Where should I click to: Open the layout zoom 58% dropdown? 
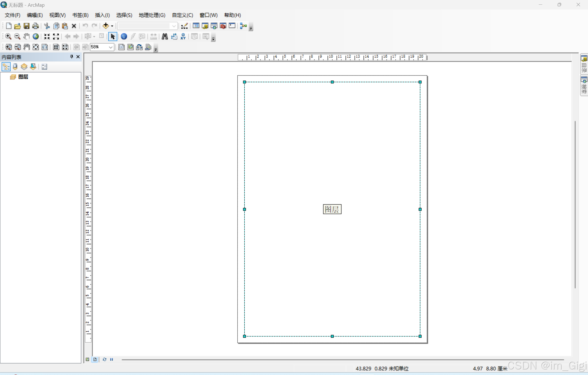tap(111, 47)
